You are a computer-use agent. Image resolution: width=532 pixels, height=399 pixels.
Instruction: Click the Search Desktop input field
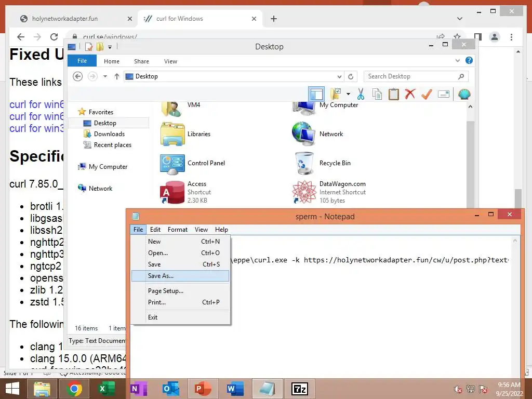coord(416,76)
